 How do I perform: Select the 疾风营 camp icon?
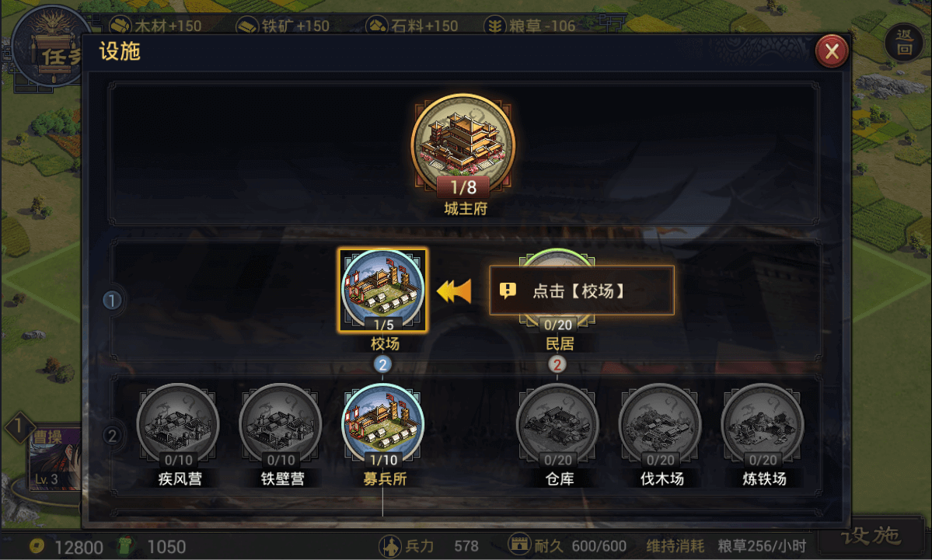178,425
